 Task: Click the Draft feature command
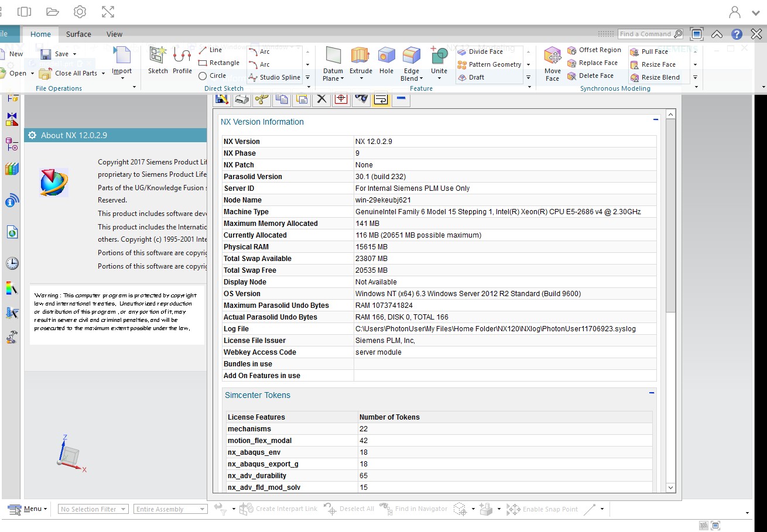point(471,77)
